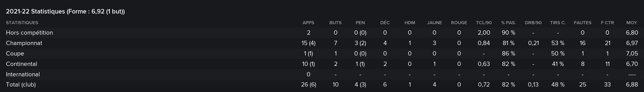Sort by the BUTS column header
Screen dimensions: 644x92
pyautogui.click(x=335, y=23)
